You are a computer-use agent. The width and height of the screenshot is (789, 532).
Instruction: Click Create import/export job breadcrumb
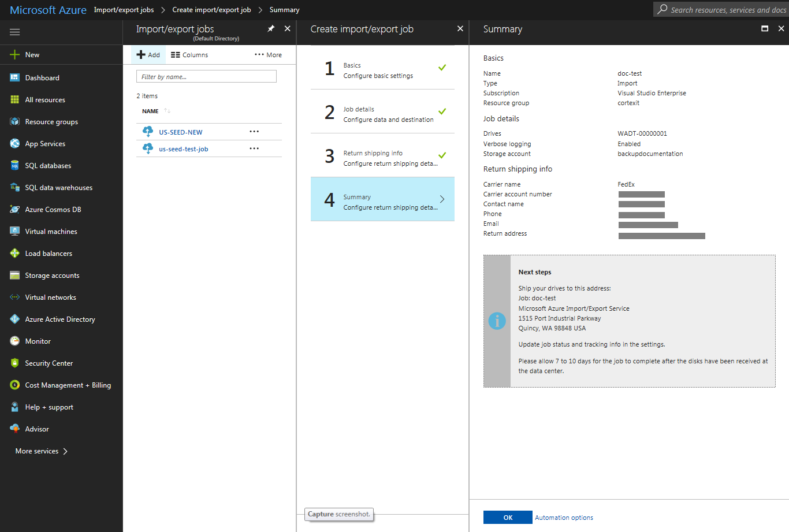(211, 10)
